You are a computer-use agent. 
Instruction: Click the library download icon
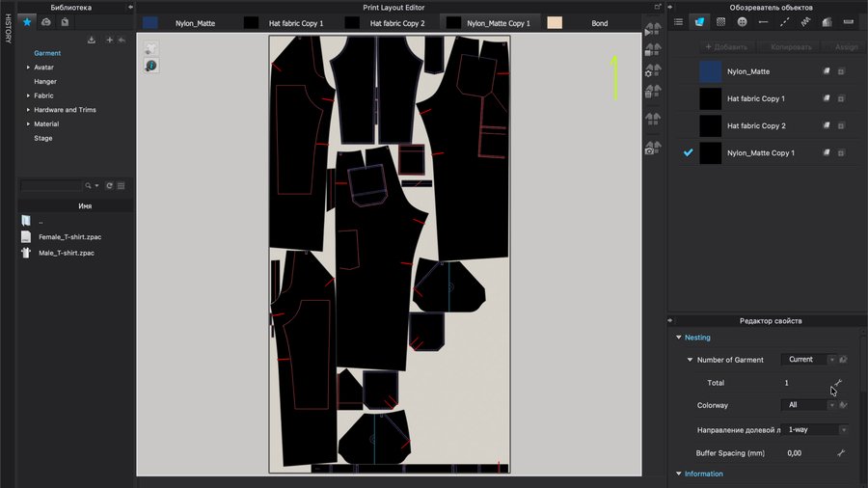coord(92,40)
